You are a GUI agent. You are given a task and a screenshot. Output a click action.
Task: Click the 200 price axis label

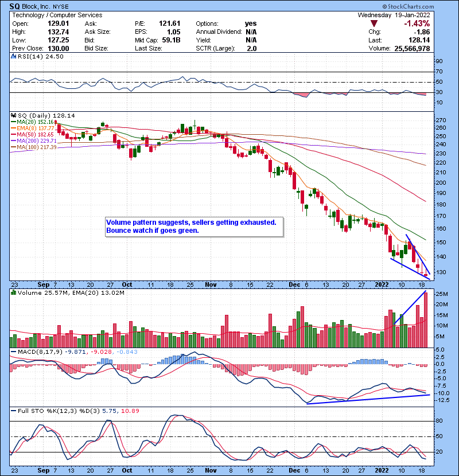point(442,183)
